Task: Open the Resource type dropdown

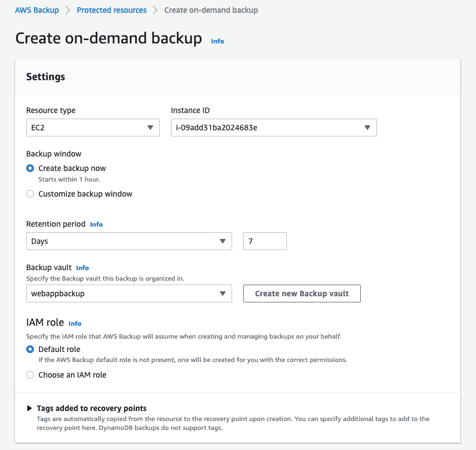Action: (x=92, y=127)
